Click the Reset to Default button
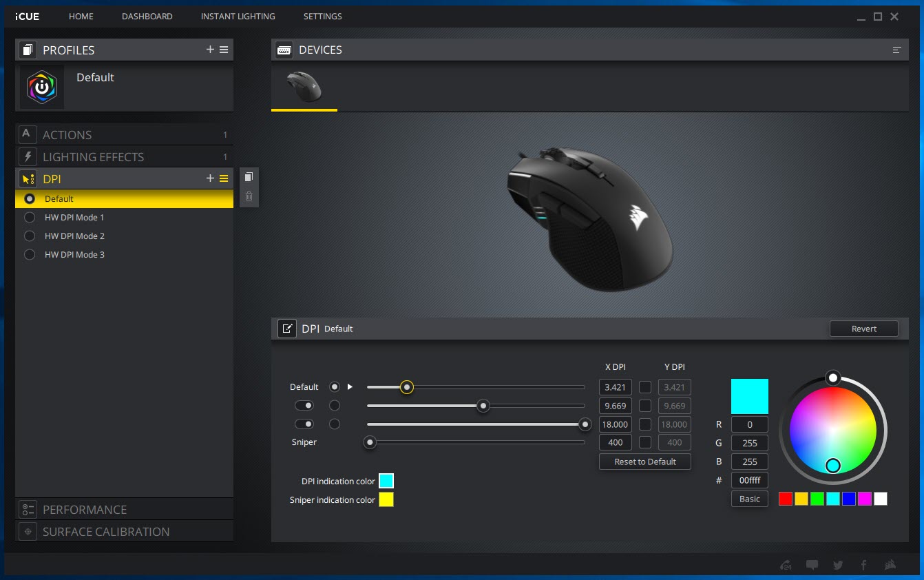924x580 pixels. (x=645, y=462)
